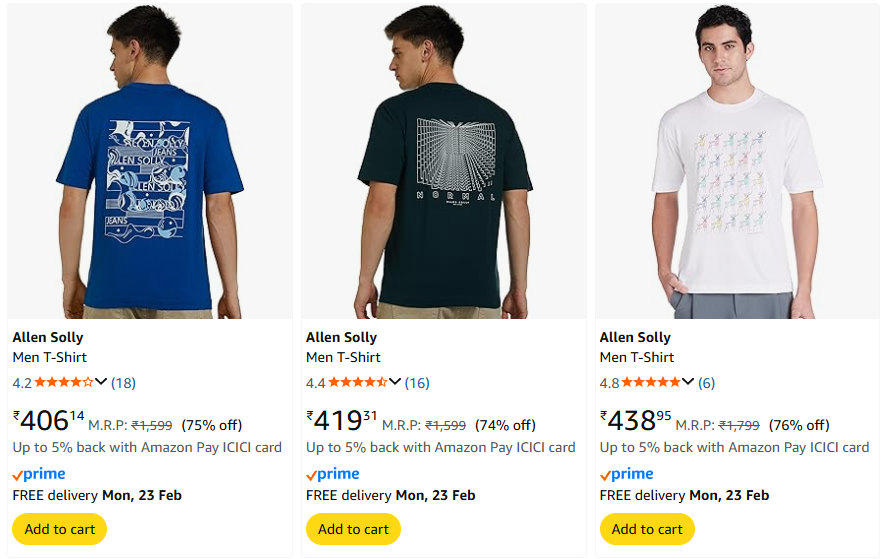Open the dark green T-shirt product image
The width and height of the screenshot is (883, 559).
click(x=444, y=162)
